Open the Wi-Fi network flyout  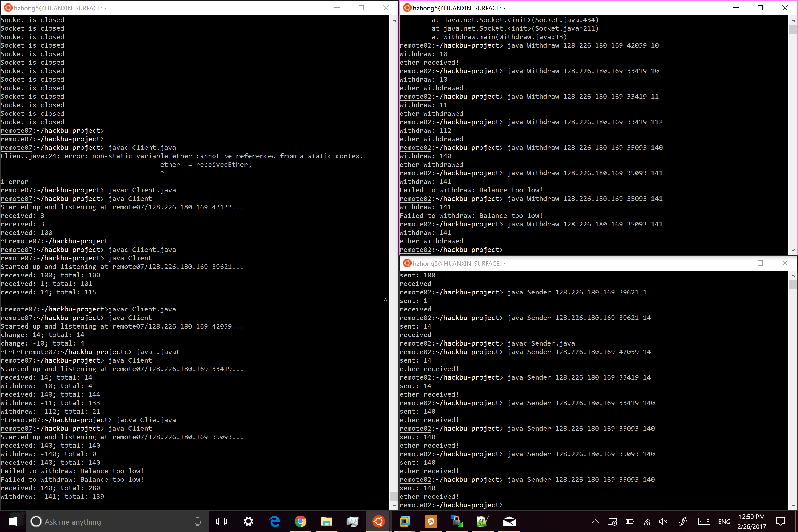647,521
